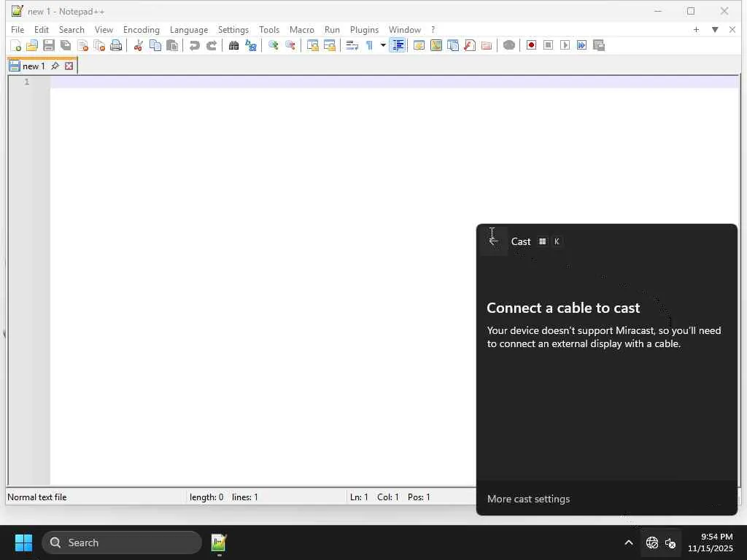Create a new file via toolbar icon
Screen dimensions: 747x560
coord(15,45)
